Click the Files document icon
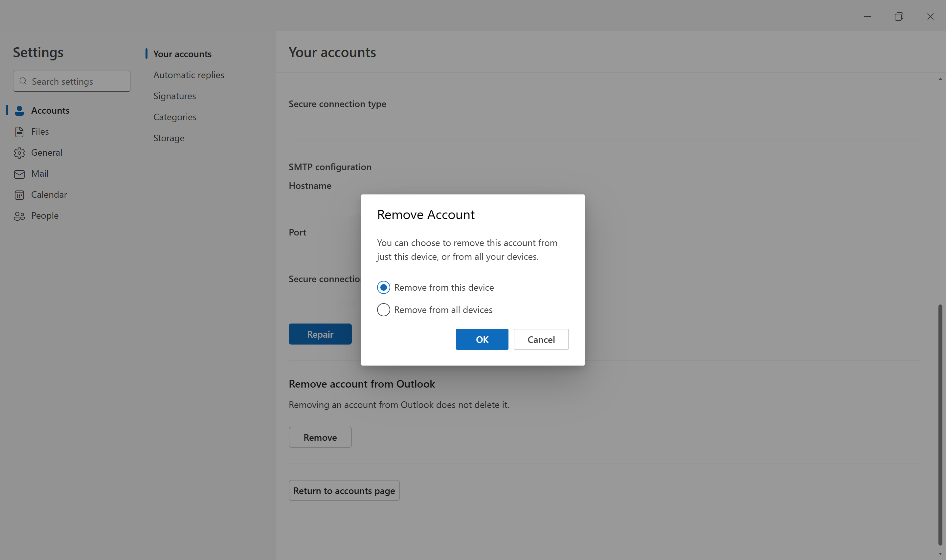The image size is (946, 560). 19,132
